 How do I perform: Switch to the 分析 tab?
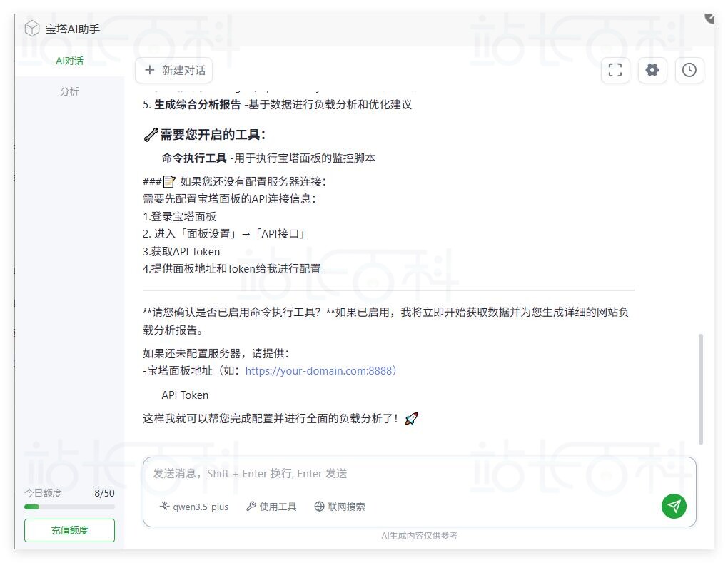tap(70, 91)
